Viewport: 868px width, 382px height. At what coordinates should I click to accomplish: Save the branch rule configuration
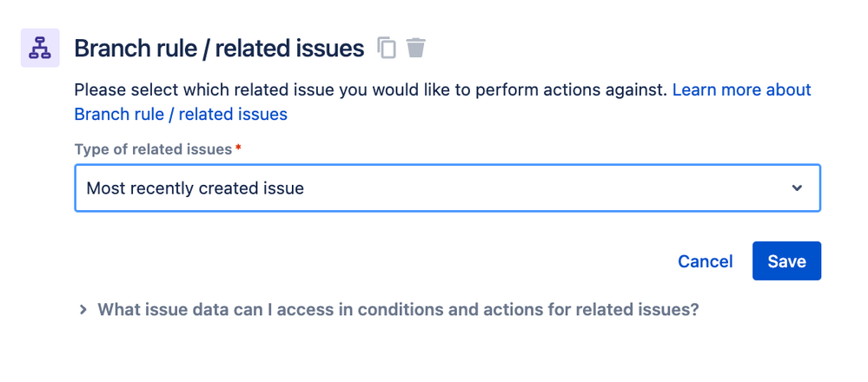point(786,261)
